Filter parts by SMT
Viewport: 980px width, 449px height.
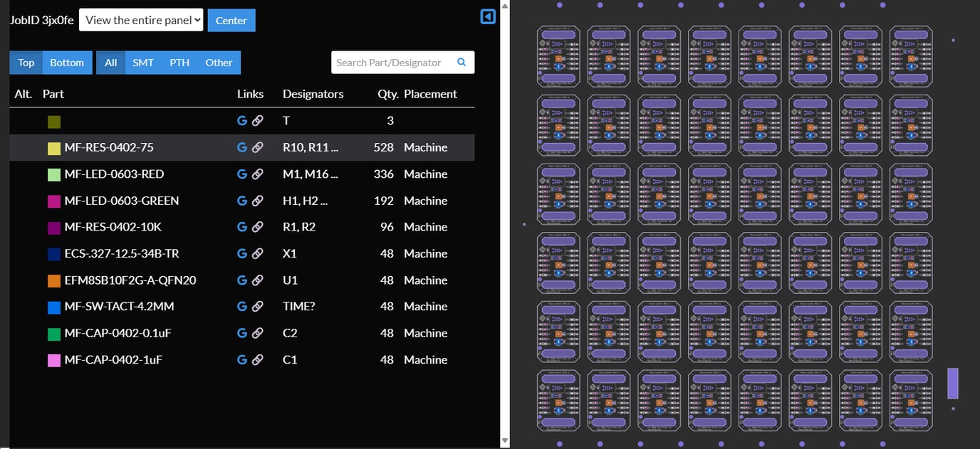(x=143, y=63)
